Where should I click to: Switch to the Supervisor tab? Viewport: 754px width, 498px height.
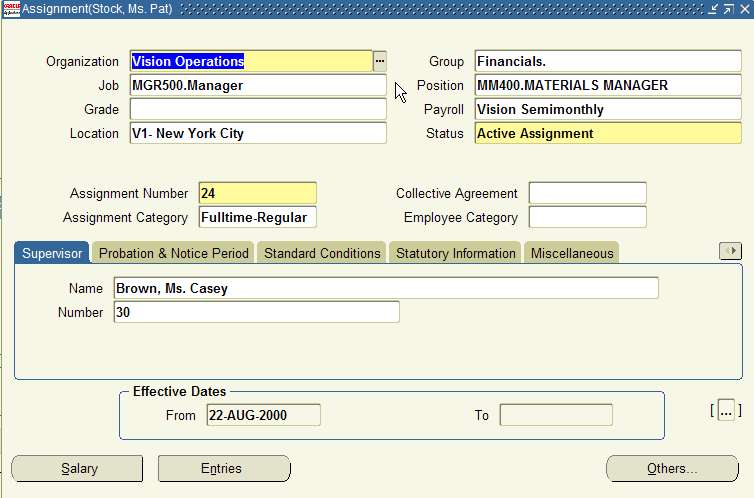point(52,254)
